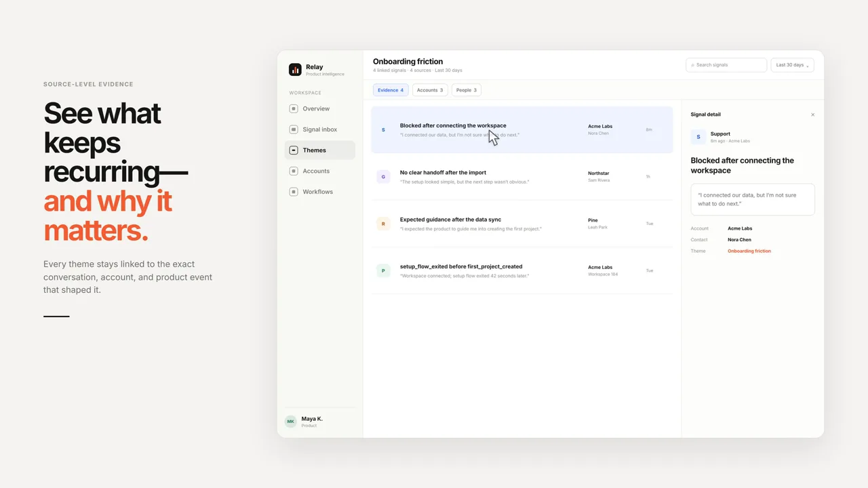Click the Relay logo icon
The image size is (868, 488).
coord(295,69)
